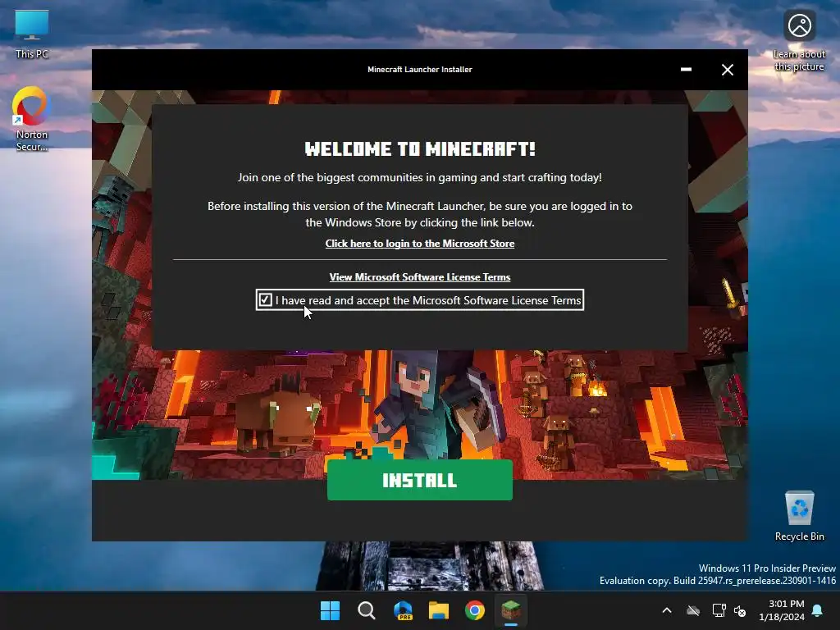Open the Windows Start menu
This screenshot has height=630, width=840.
pyautogui.click(x=330, y=610)
